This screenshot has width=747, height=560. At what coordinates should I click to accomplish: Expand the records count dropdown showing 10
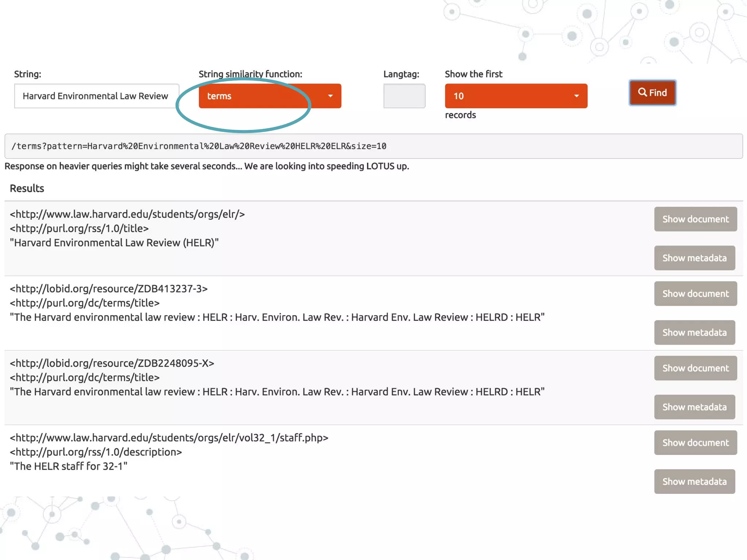coord(516,96)
